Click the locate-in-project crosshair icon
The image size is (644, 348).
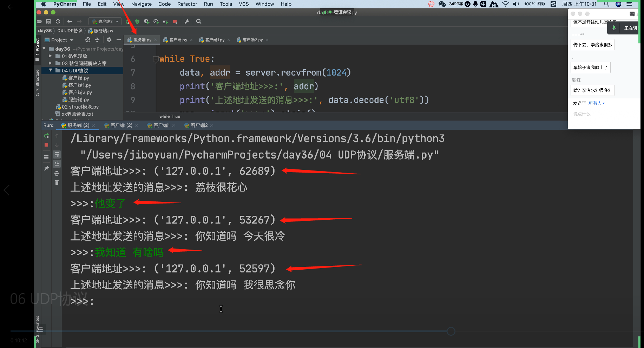click(88, 40)
